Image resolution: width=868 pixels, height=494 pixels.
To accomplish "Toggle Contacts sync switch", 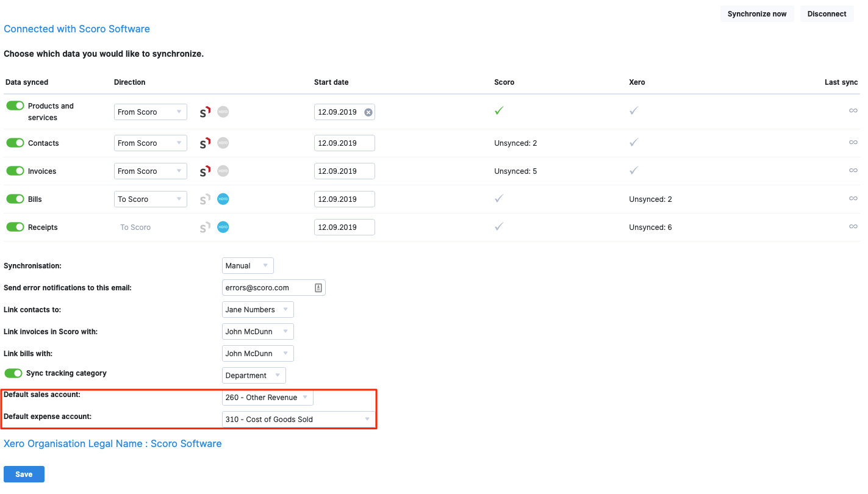I will [x=15, y=143].
